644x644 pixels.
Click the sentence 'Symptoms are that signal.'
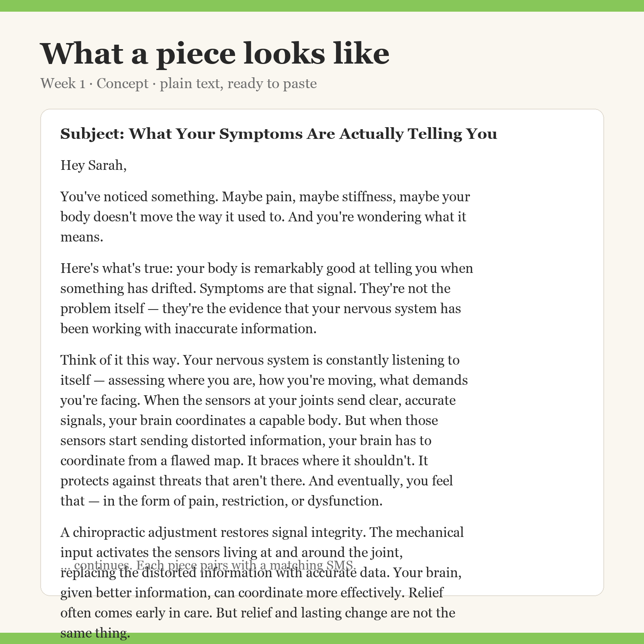pyautogui.click(x=278, y=288)
